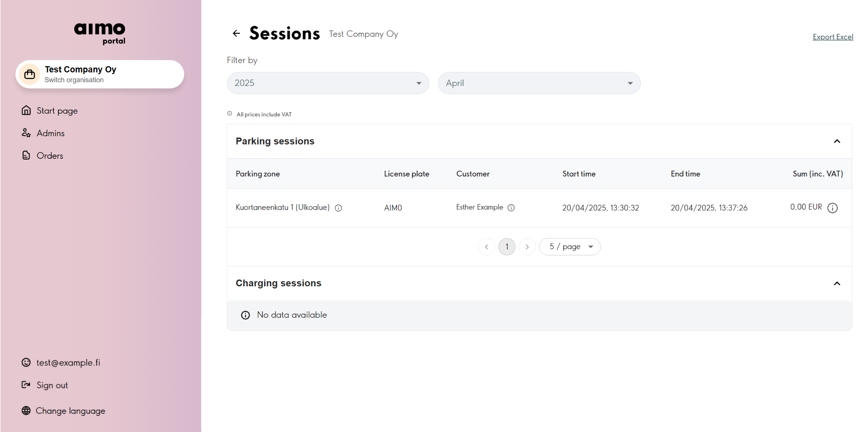Click the smiley icon beside test@example.fi

[26, 362]
